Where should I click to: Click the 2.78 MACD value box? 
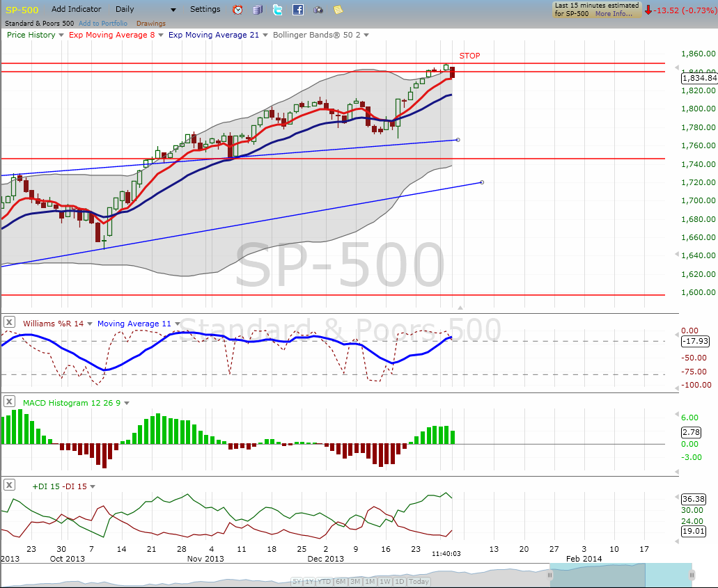(x=691, y=432)
